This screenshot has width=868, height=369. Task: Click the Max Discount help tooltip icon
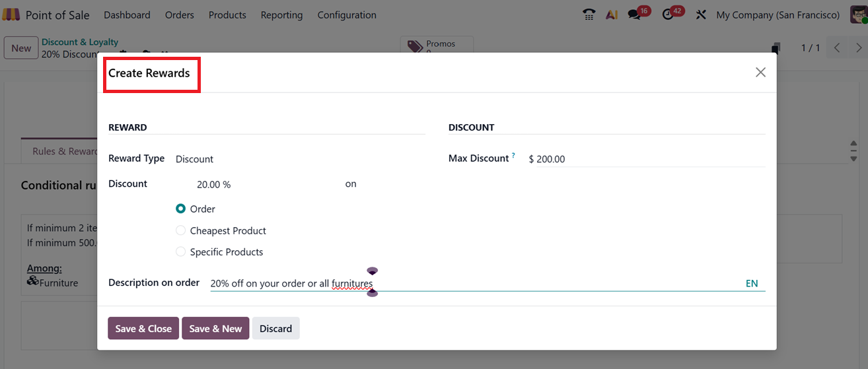[513, 156]
